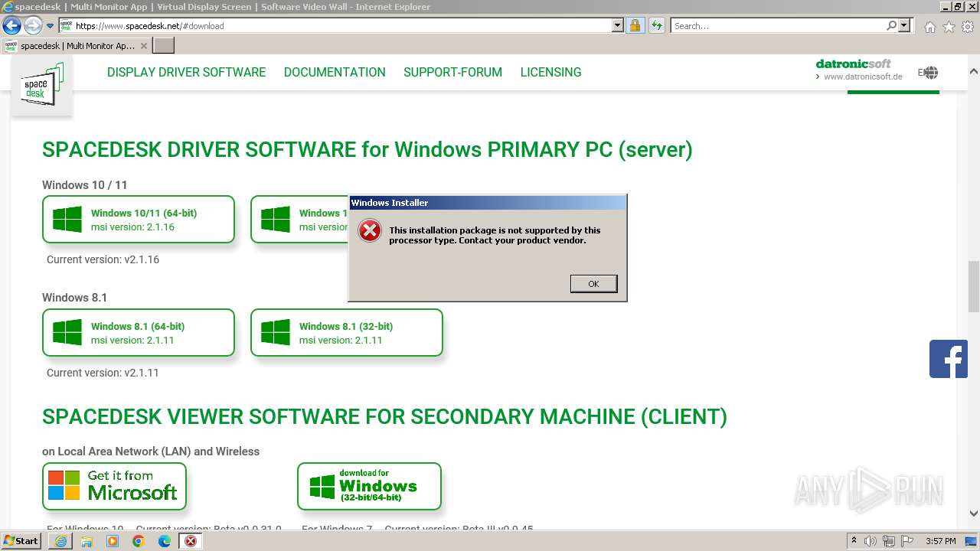
Task: Show hidden system tray icons
Action: tap(854, 541)
